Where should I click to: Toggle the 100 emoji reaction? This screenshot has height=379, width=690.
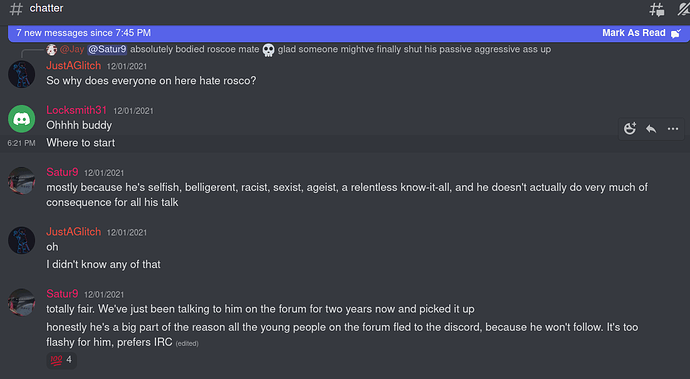point(62,360)
